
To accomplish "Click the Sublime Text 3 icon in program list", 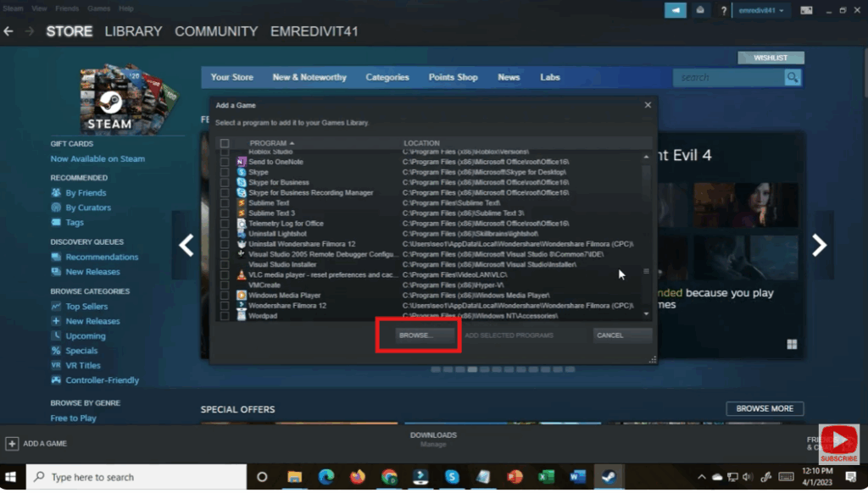I will [241, 212].
